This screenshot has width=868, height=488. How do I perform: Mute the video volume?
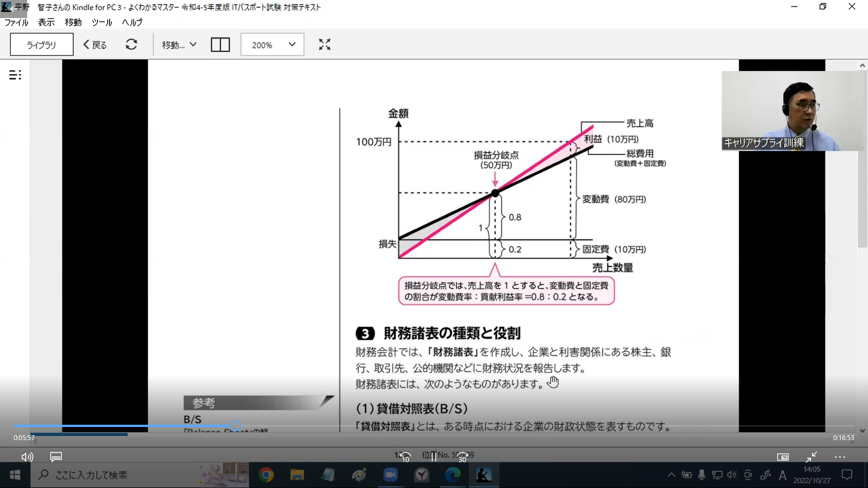[x=27, y=457]
